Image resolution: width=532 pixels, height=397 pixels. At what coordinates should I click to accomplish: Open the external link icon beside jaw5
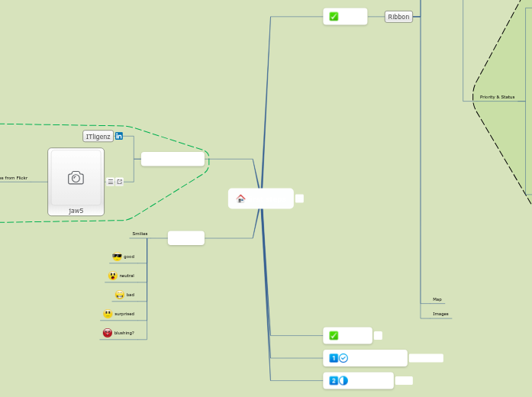pyautogui.click(x=119, y=182)
